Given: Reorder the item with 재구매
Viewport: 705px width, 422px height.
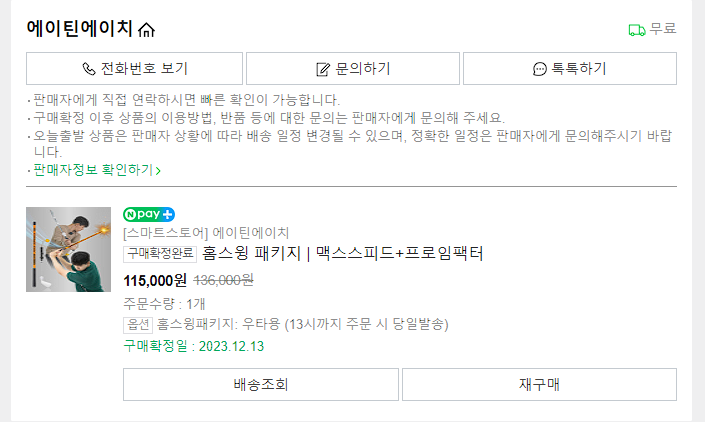Looking at the screenshot, I should 539,384.
